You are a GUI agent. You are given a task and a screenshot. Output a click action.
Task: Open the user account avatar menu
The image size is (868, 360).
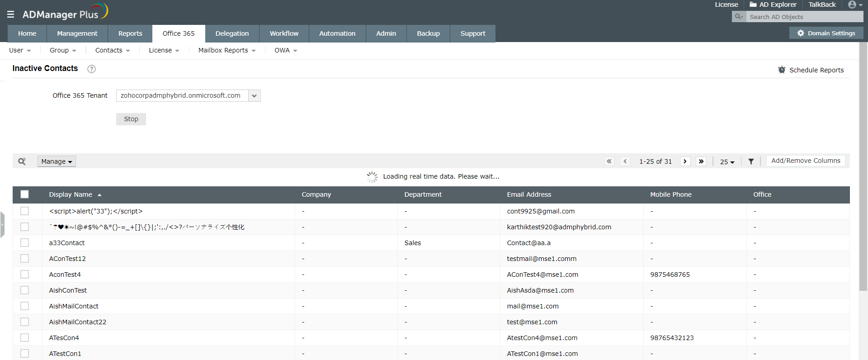tap(855, 5)
